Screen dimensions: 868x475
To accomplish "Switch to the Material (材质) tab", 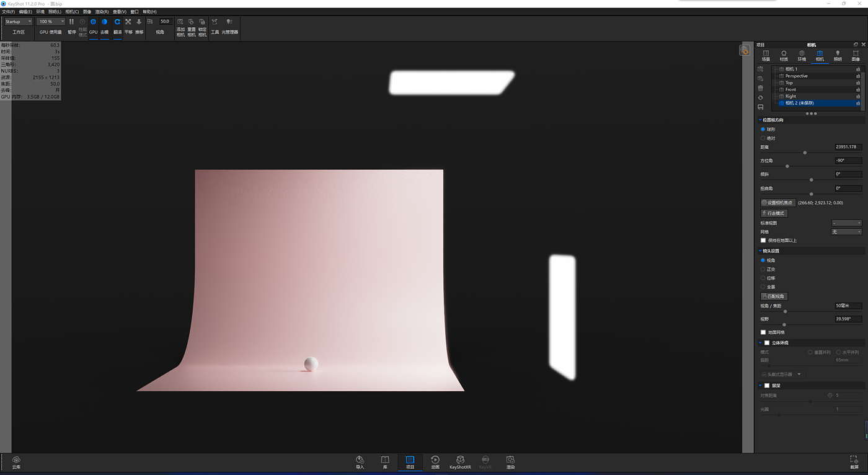I will [x=784, y=56].
